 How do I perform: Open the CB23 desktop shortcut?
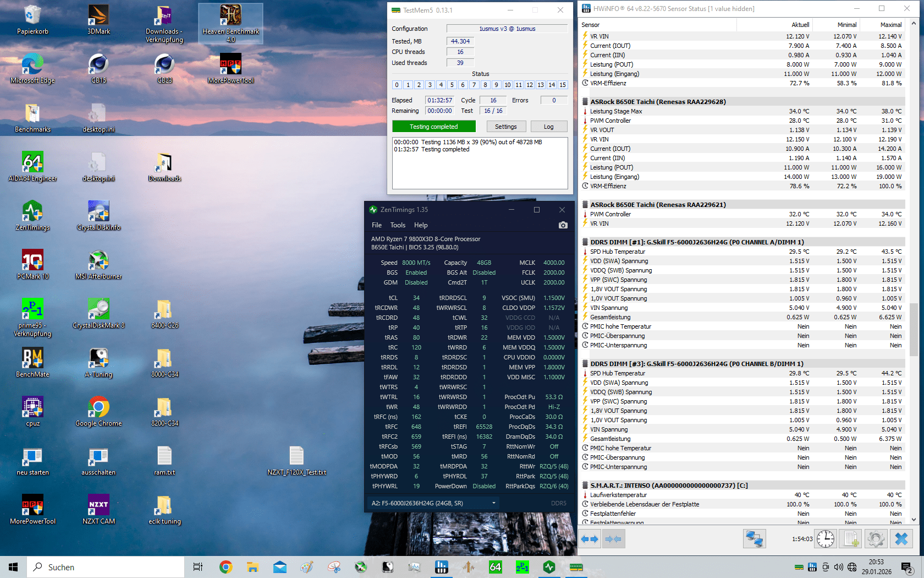(164, 69)
